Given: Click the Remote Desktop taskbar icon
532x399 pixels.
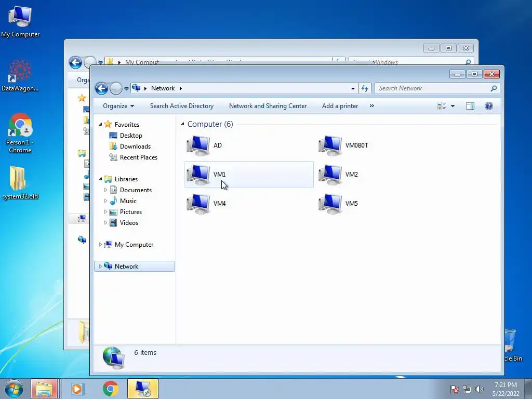Looking at the screenshot, I should (x=143, y=389).
